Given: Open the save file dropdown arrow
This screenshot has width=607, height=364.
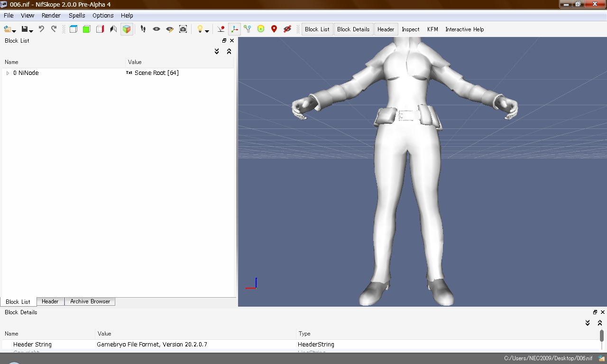Looking at the screenshot, I should (x=31, y=31).
